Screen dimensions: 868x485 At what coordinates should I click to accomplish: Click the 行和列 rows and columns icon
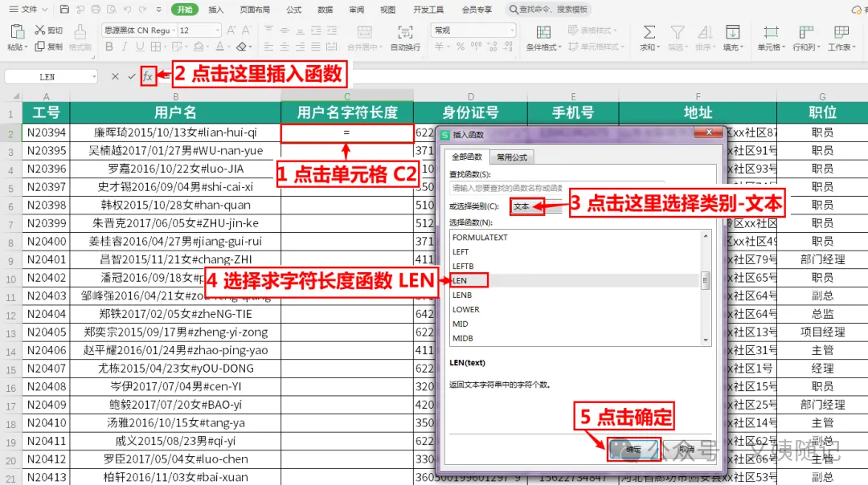coord(806,32)
